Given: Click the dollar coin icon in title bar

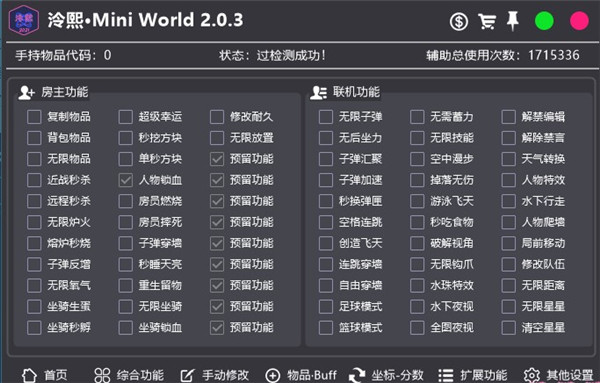Looking at the screenshot, I should [x=458, y=21].
